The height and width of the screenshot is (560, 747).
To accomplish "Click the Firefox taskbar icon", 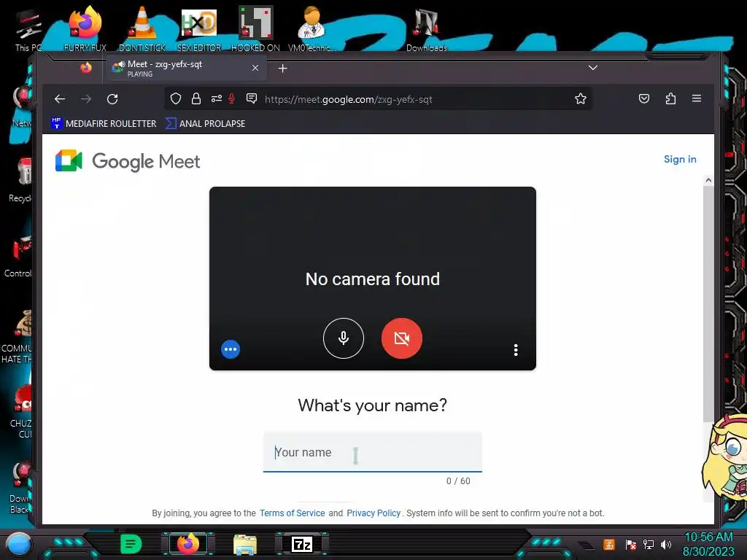I will pyautogui.click(x=187, y=544).
